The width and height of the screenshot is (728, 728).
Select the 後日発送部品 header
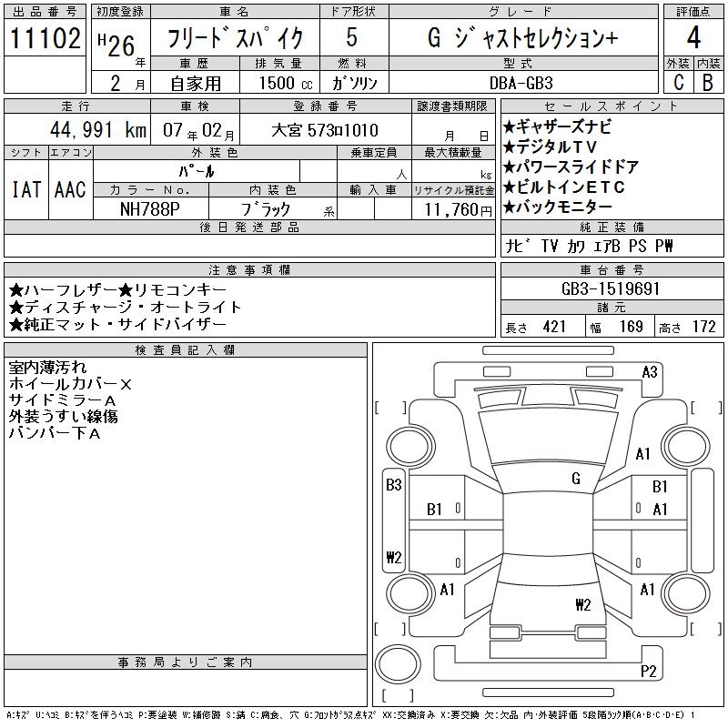[x=249, y=227]
